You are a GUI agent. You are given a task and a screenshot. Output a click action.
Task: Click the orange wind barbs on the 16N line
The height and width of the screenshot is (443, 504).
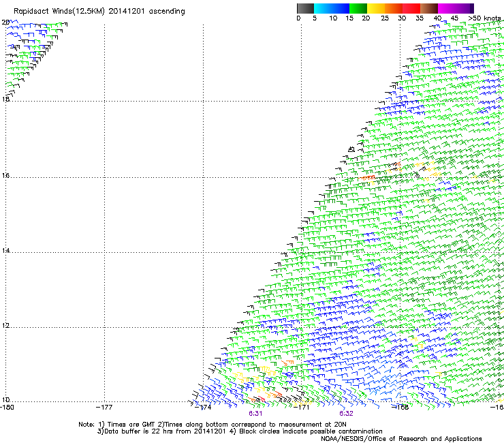click(366, 178)
